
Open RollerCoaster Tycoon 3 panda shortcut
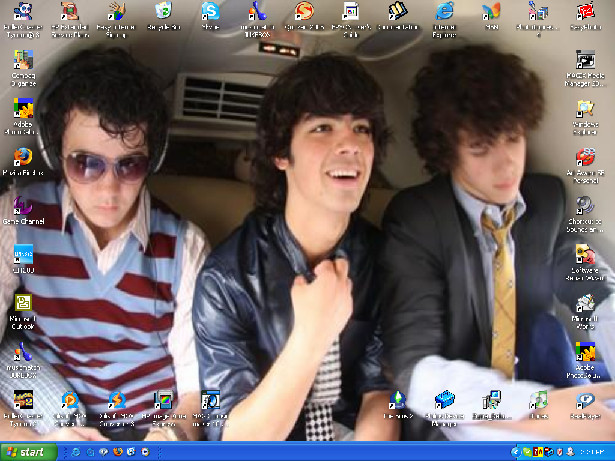23,11
